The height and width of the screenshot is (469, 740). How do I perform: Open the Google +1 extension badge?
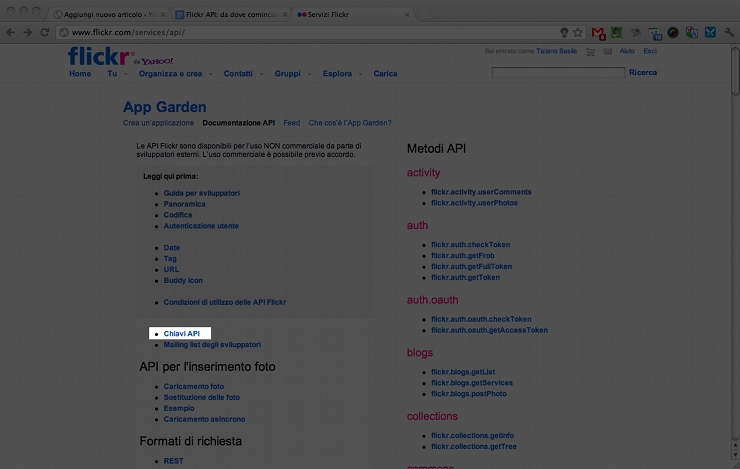coord(655,33)
